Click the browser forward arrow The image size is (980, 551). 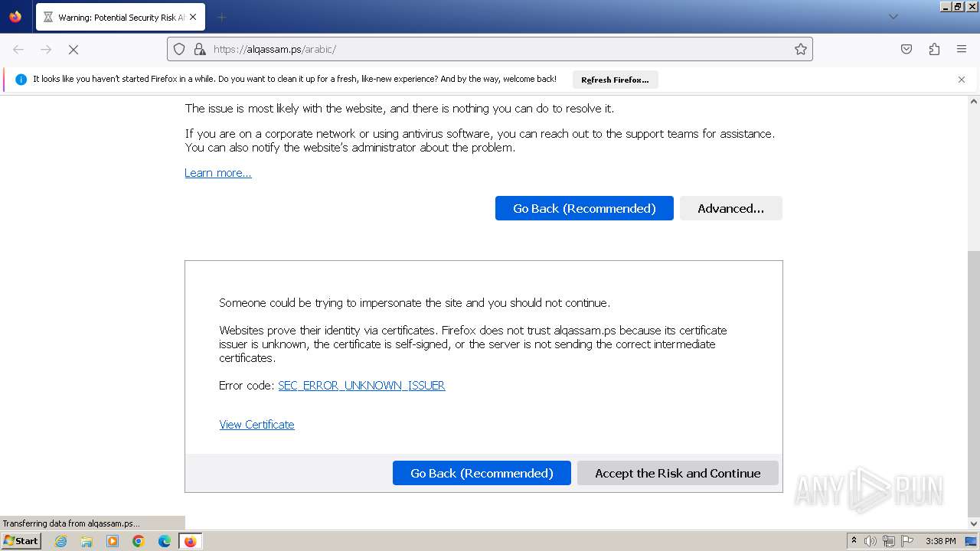pyautogui.click(x=46, y=49)
